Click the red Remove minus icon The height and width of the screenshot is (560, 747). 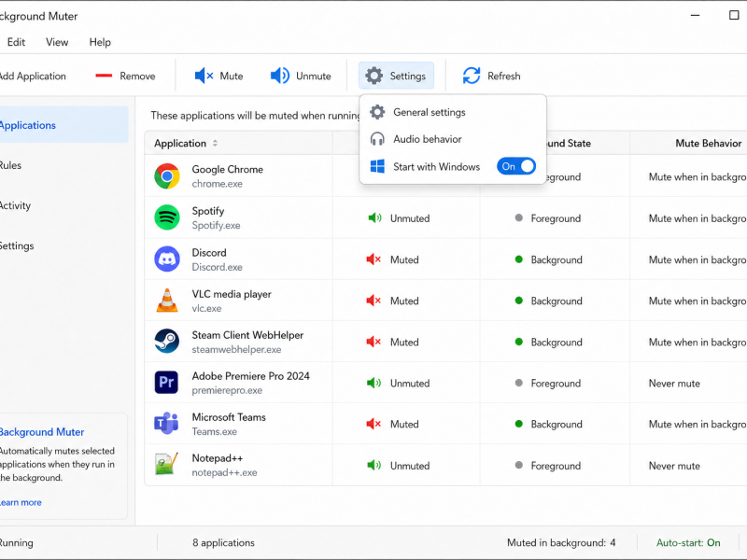point(104,76)
